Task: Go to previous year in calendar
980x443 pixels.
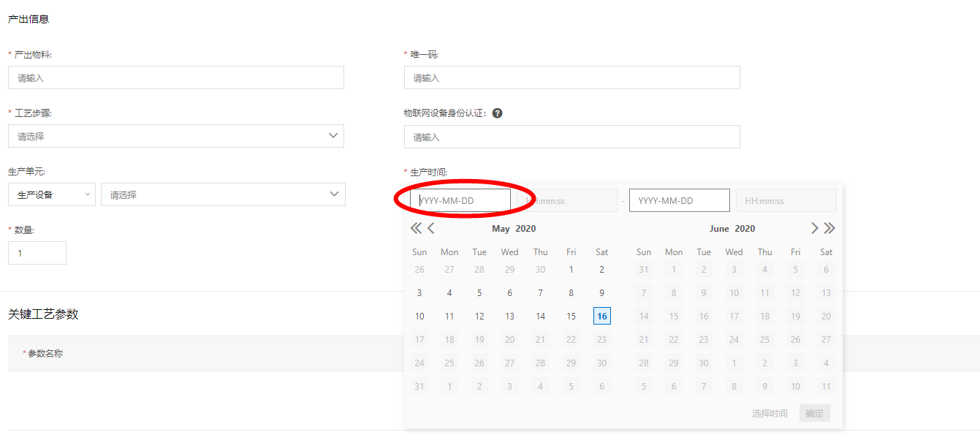Action: tap(416, 228)
